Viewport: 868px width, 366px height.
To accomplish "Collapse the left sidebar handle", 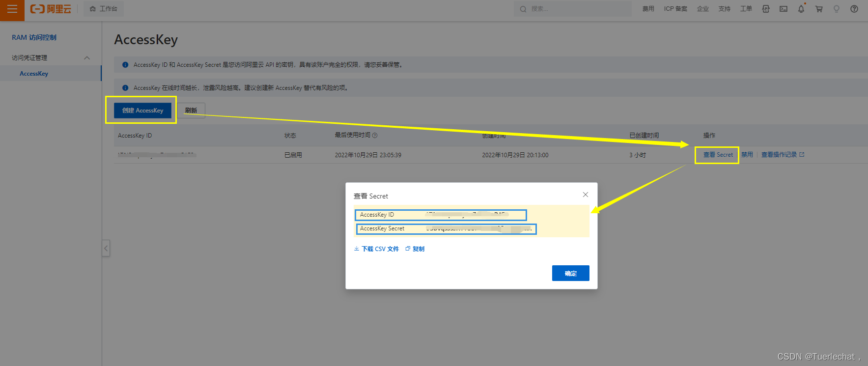I will (106, 248).
